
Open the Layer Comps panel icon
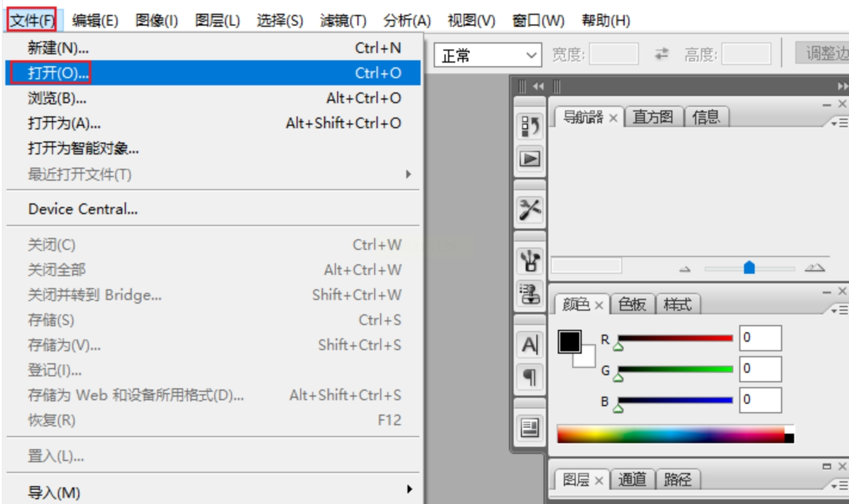(x=530, y=427)
